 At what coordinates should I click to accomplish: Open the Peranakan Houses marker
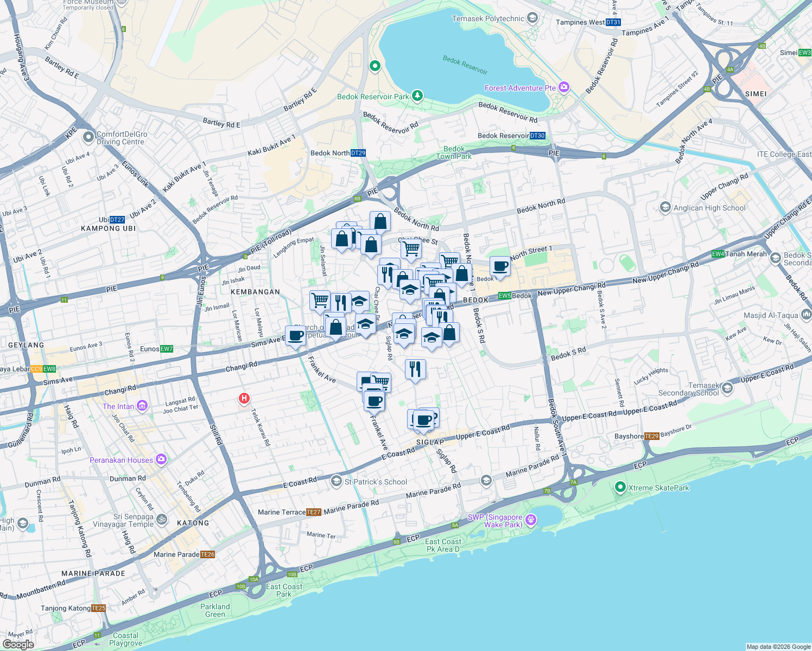click(x=160, y=458)
